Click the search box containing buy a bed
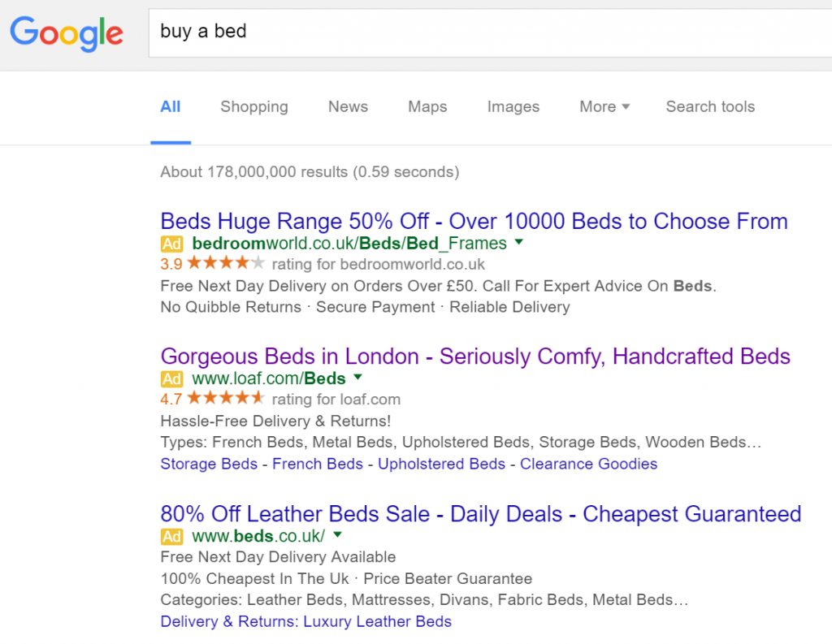832x644 pixels. (490, 32)
